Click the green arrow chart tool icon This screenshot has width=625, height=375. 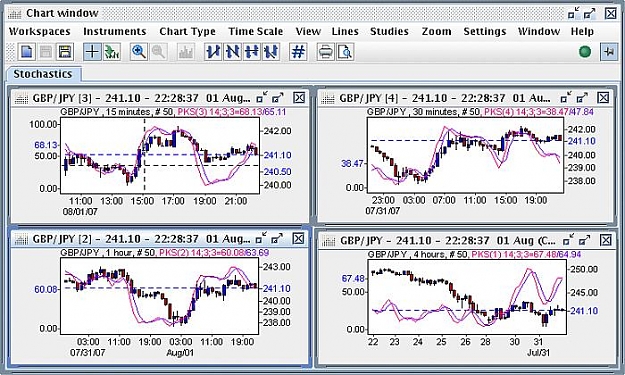click(x=112, y=52)
